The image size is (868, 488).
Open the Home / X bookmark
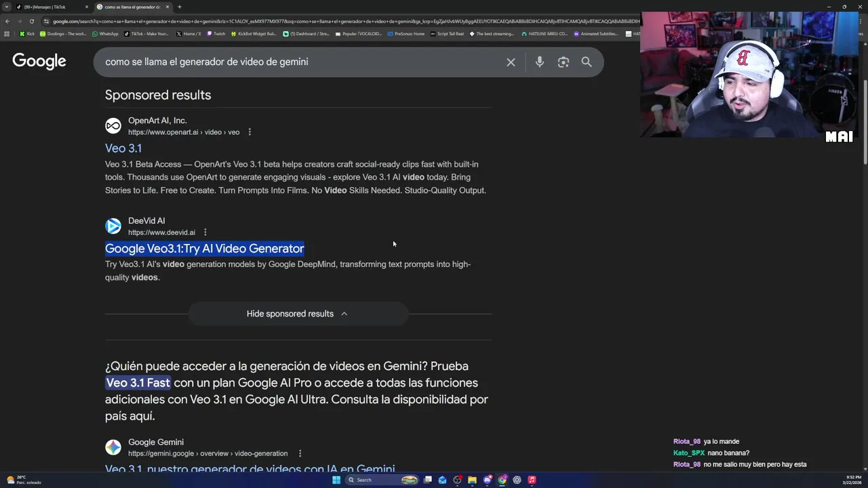tap(189, 33)
